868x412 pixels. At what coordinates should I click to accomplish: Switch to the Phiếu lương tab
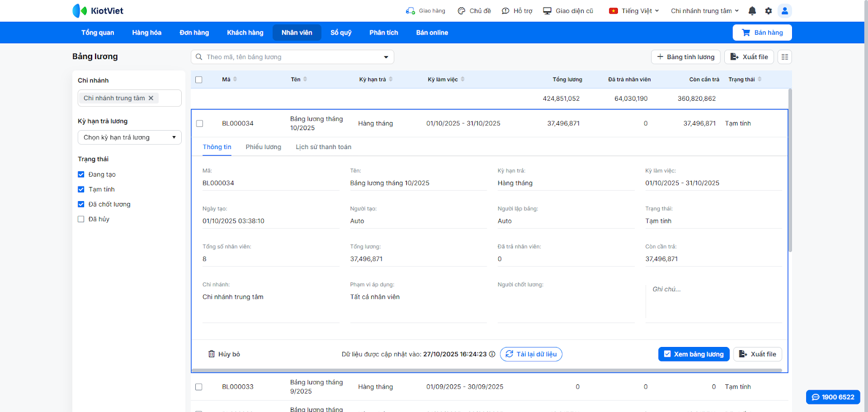click(263, 147)
